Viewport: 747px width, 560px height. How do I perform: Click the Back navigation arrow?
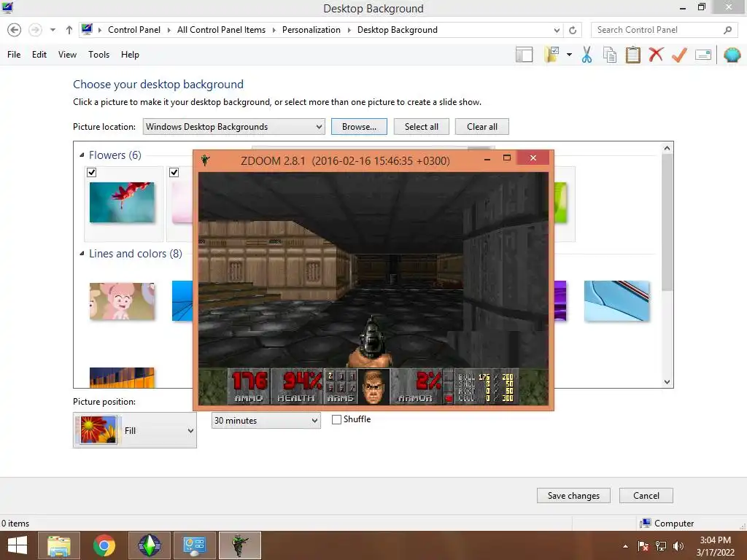click(x=15, y=30)
